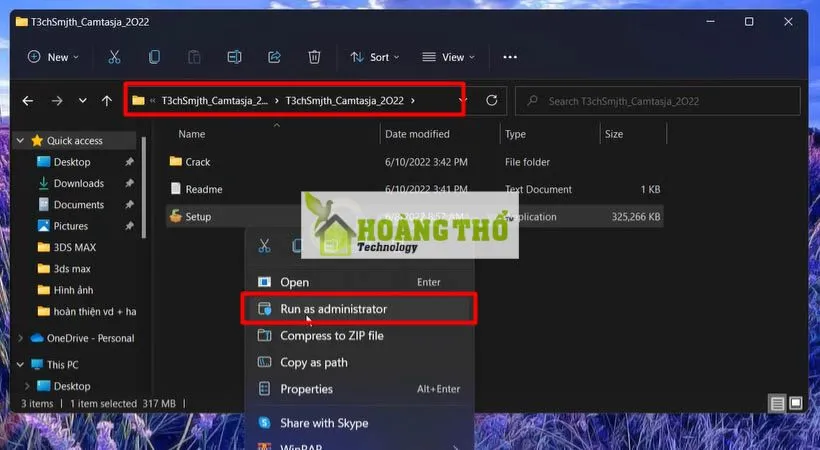
Task: Collapse the This PC node
Action: (20, 364)
